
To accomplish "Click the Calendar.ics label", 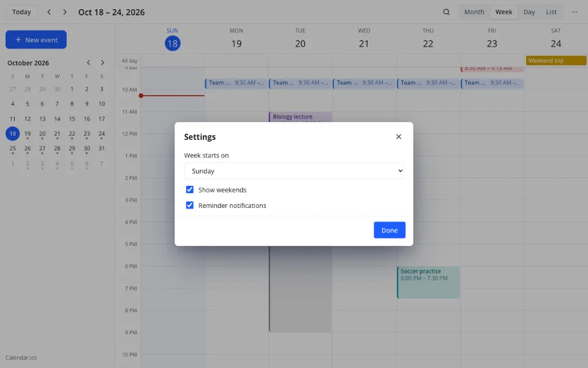I will pos(21,358).
